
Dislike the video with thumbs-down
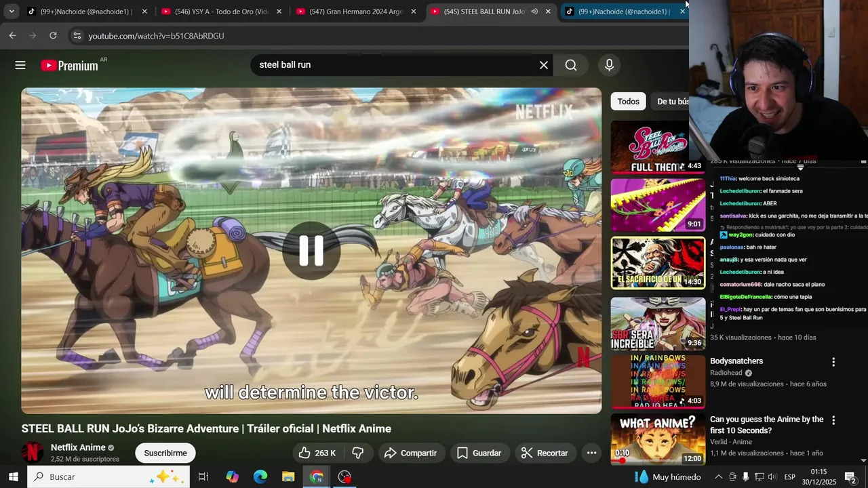tap(358, 453)
